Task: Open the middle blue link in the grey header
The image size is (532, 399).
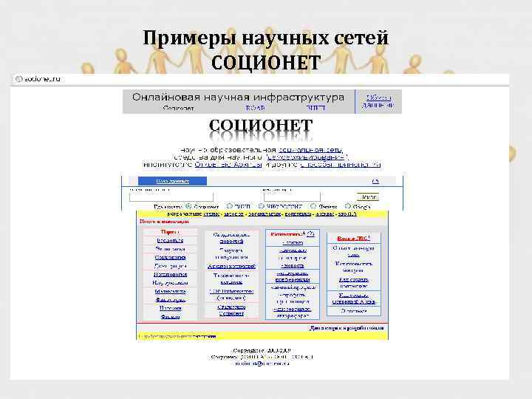Action: 255,108
